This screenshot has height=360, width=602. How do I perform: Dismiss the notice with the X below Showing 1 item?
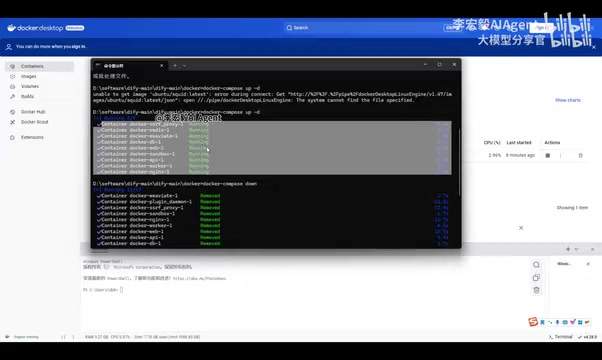(521, 228)
